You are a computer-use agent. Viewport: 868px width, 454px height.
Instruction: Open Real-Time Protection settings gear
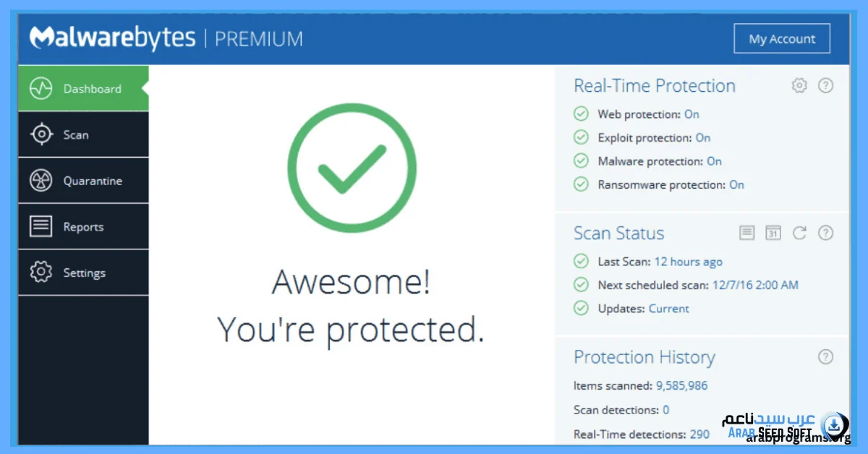[799, 85]
